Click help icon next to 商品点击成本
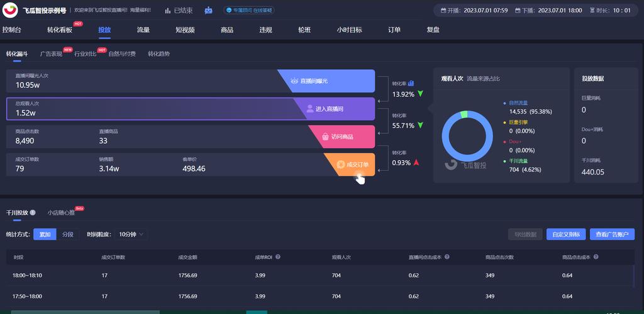The height and width of the screenshot is (314, 644). [595, 257]
